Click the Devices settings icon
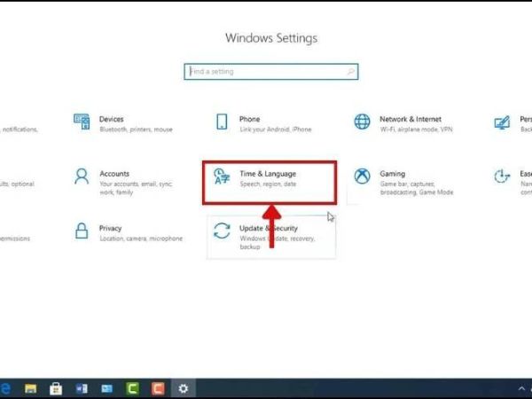Image resolution: width=532 pixels, height=399 pixels. tap(82, 121)
